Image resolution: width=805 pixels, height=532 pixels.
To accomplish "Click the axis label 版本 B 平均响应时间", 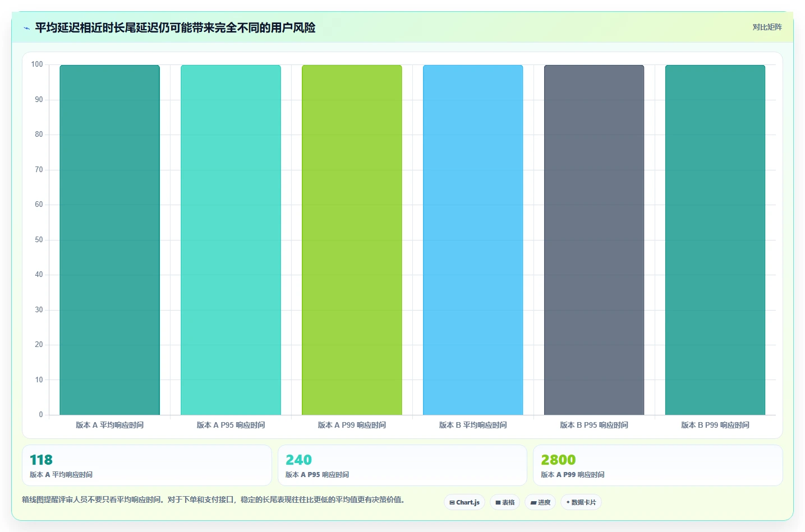I will click(x=473, y=425).
